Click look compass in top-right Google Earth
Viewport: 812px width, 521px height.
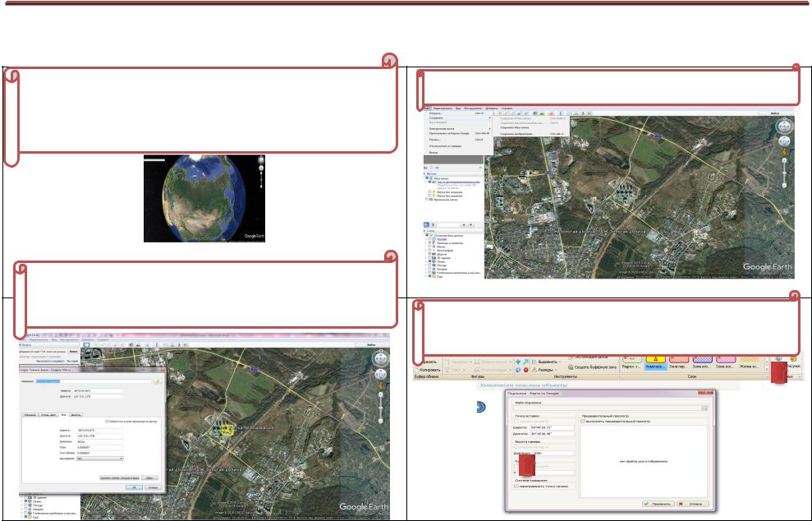pos(784,126)
